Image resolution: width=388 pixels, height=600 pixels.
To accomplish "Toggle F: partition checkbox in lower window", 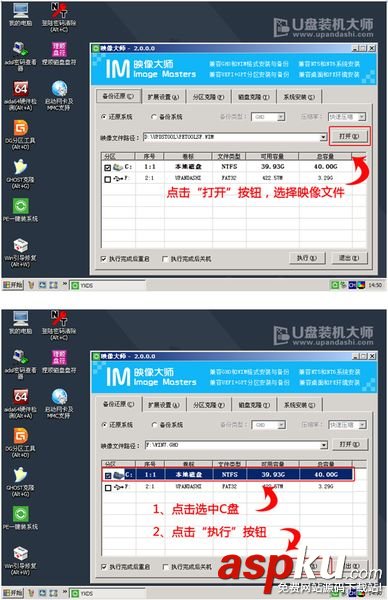I will pos(108,488).
